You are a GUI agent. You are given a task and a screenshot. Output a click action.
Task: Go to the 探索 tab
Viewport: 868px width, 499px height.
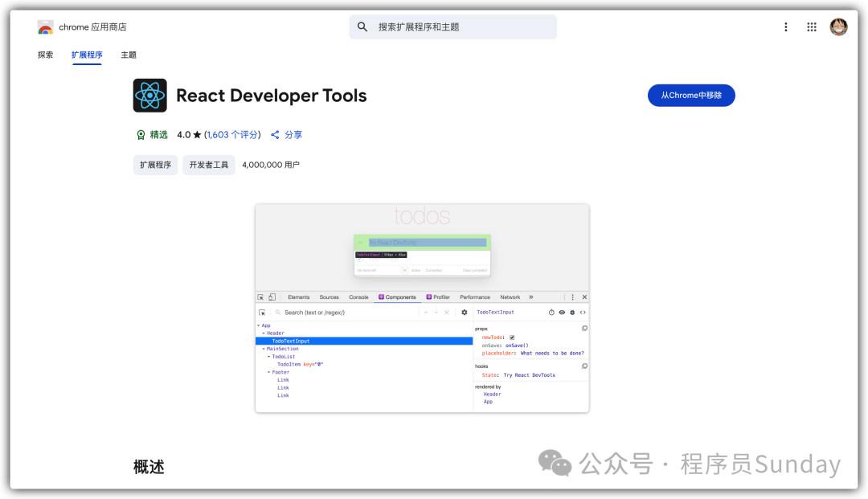point(46,55)
